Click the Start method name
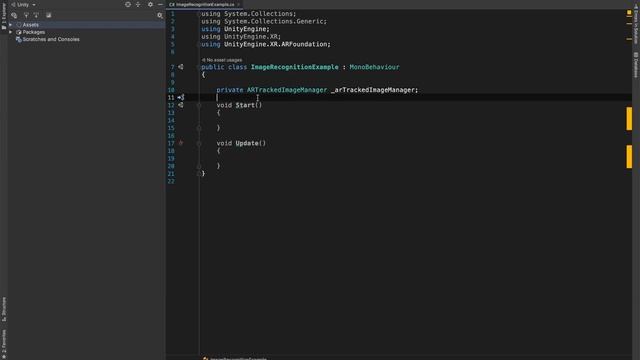640x360 pixels. coord(245,105)
